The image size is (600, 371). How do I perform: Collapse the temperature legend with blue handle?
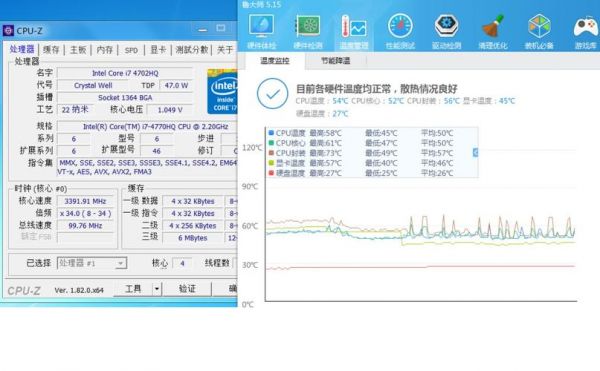click(x=475, y=153)
